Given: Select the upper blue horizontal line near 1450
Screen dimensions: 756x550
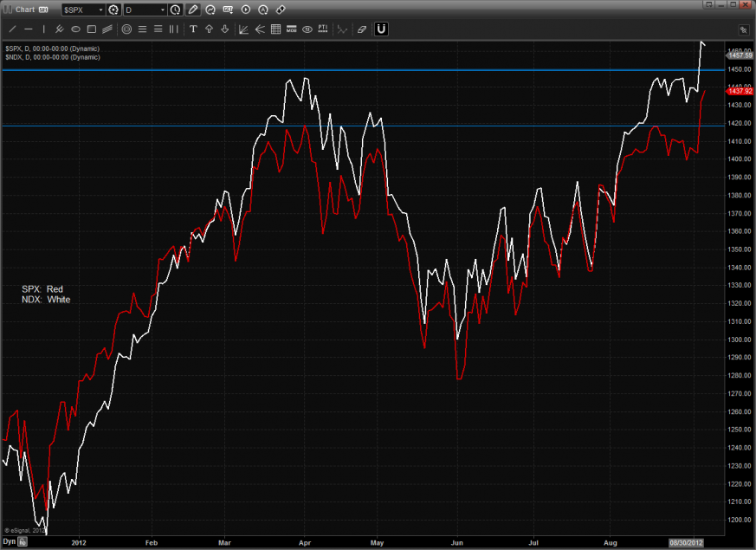Looking at the screenshot, I should [x=363, y=70].
